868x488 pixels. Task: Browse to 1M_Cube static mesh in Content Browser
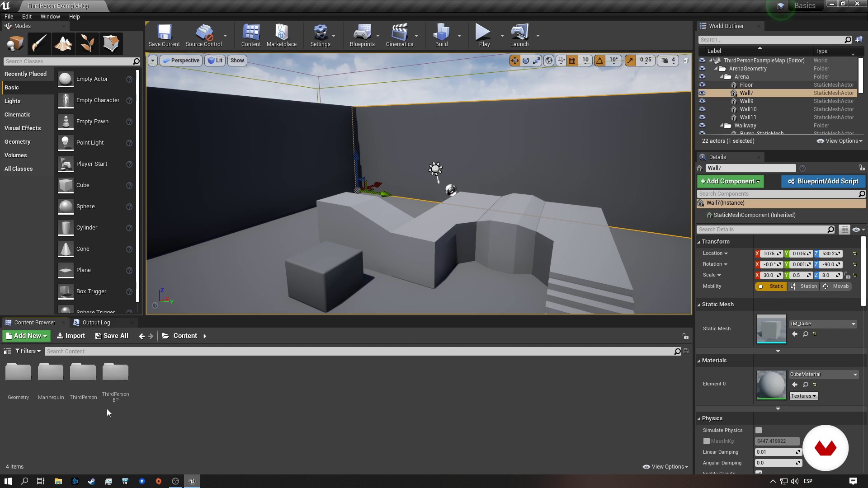tap(805, 334)
